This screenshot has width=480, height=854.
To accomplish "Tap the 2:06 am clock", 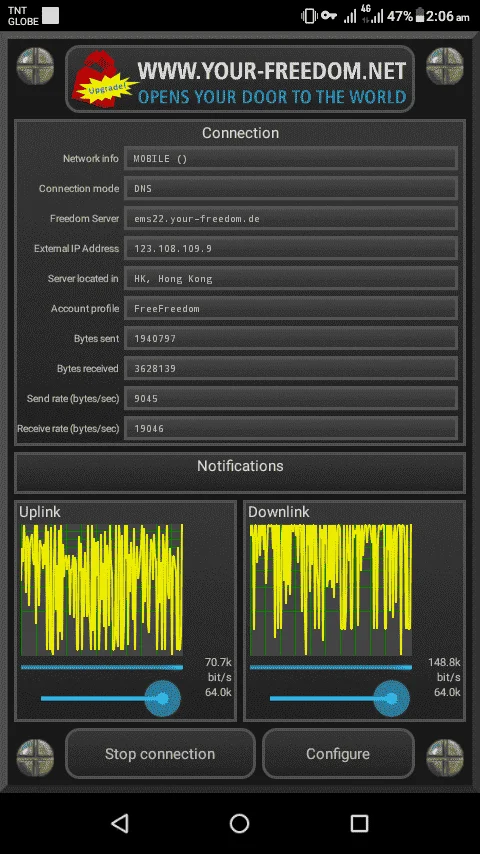I will 447,16.
